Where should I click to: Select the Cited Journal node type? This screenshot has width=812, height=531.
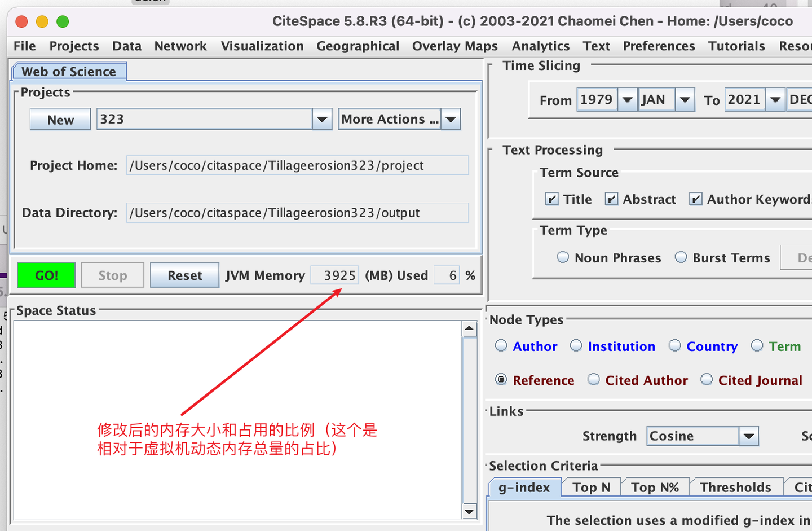tap(707, 380)
